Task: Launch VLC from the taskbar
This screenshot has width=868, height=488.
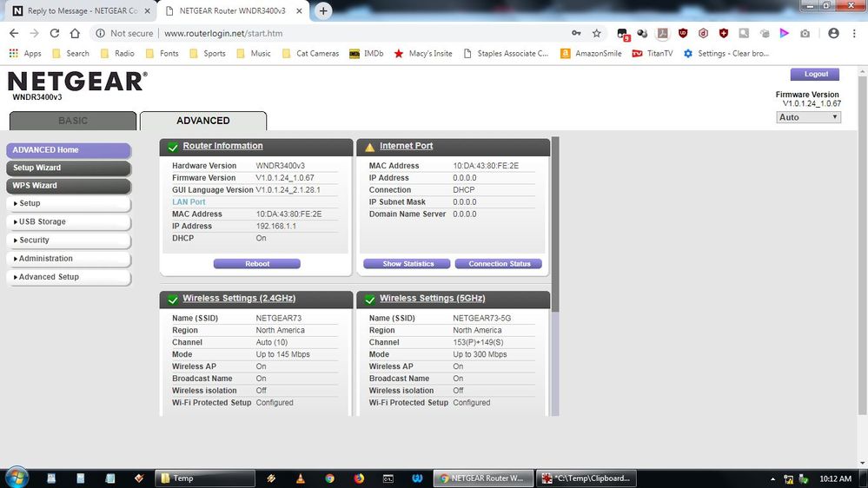Action: pyautogui.click(x=301, y=478)
